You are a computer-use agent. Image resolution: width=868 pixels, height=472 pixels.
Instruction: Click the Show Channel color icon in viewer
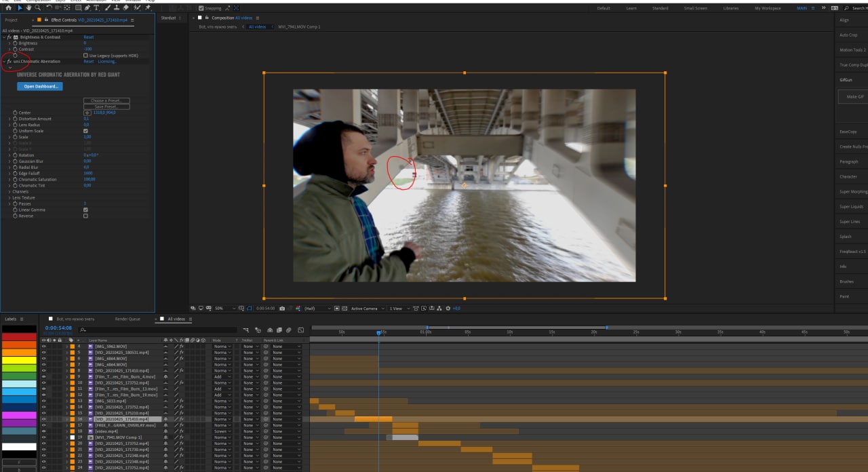[298, 309]
